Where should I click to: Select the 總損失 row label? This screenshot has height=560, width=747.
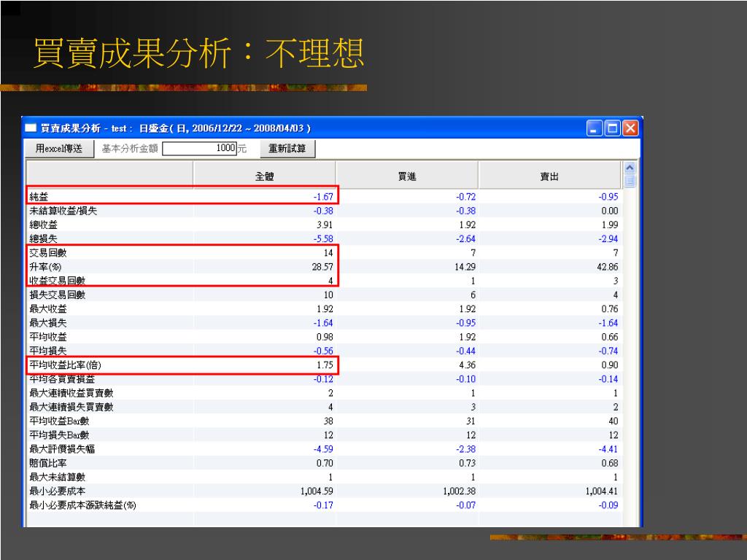43,238
